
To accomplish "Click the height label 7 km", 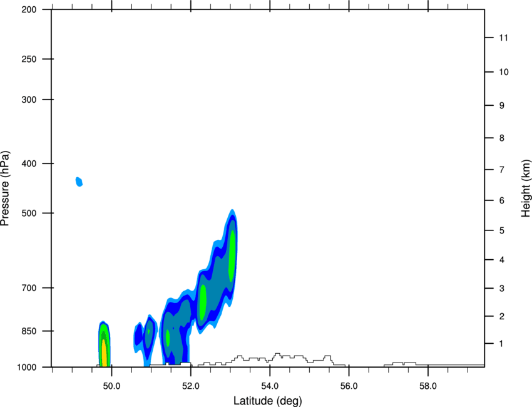I will (x=502, y=170).
